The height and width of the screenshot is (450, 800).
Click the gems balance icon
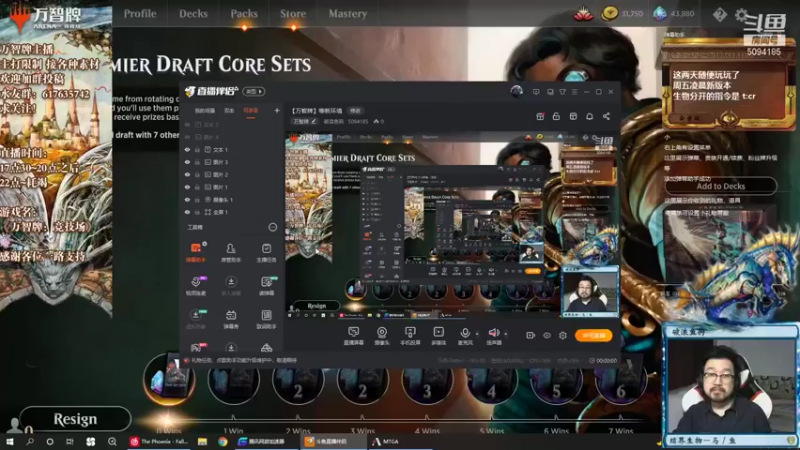[x=660, y=14]
